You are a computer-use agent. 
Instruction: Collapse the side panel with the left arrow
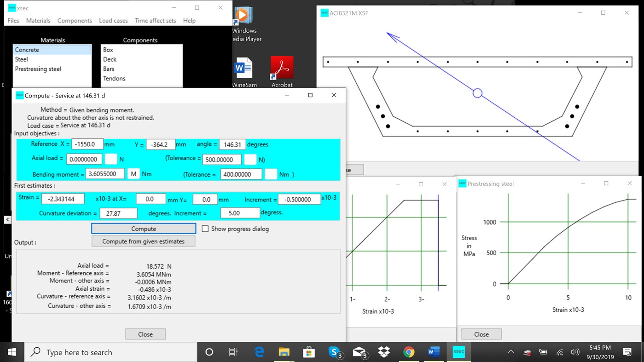click(8, 219)
